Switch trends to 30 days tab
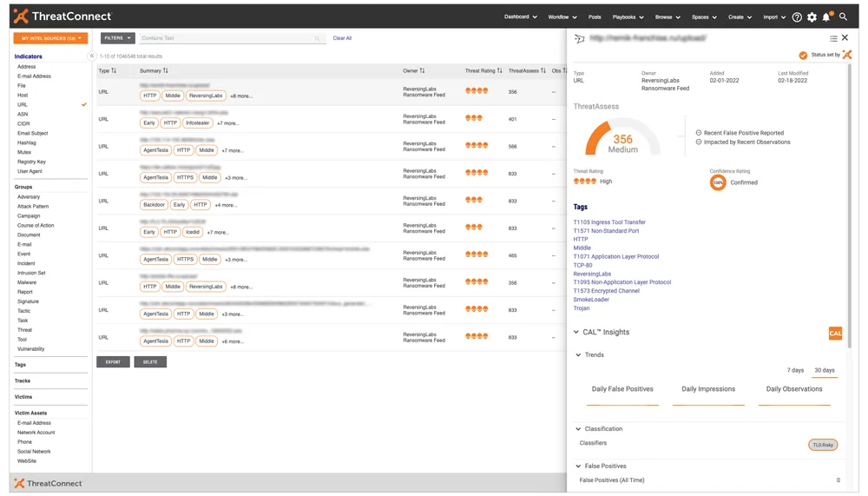The width and height of the screenshot is (868, 496). pos(824,370)
